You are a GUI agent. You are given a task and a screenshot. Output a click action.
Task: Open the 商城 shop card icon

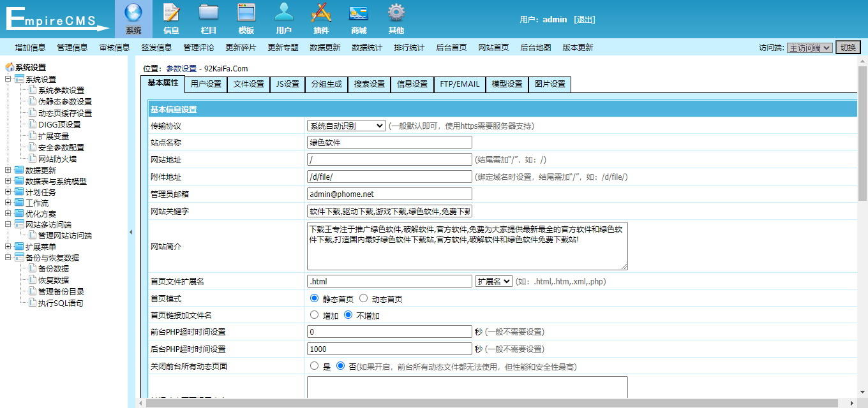[359, 13]
